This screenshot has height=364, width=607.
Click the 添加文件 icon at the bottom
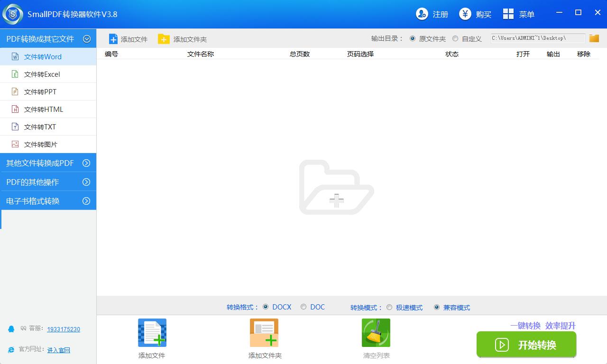tap(152, 333)
